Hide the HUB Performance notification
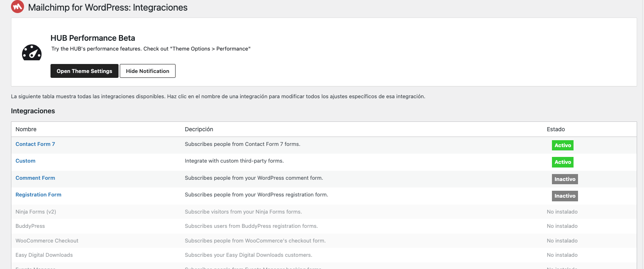This screenshot has width=644, height=269. click(147, 71)
